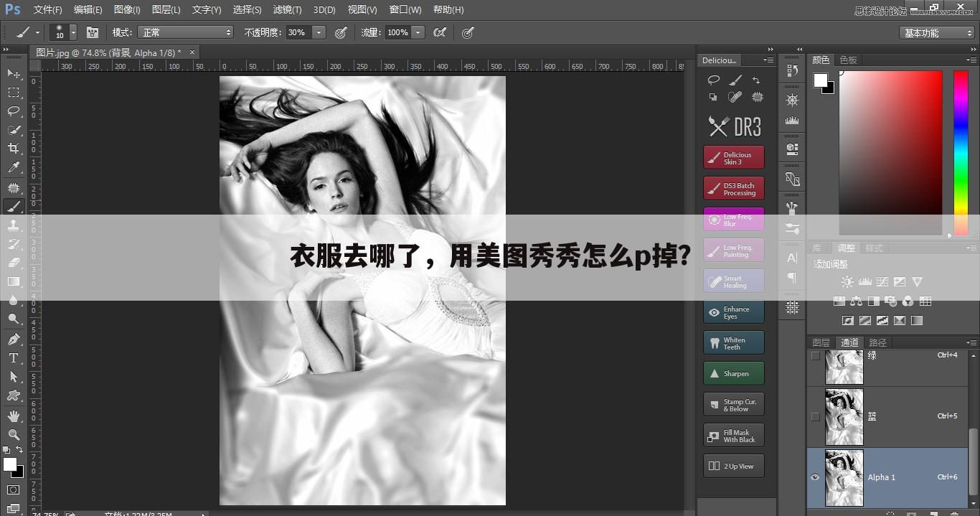Click the hue spectrum slider in Color panel
This screenshot has width=980, height=516.
pyautogui.click(x=961, y=153)
